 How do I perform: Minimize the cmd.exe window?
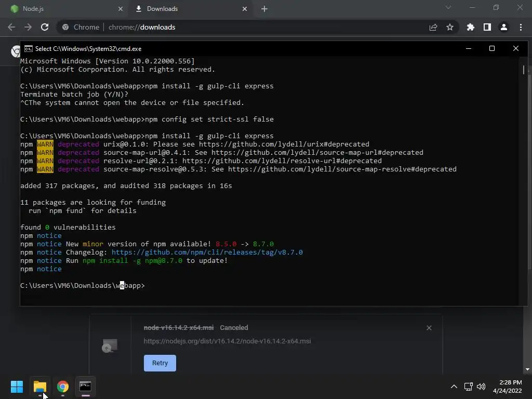click(x=469, y=48)
